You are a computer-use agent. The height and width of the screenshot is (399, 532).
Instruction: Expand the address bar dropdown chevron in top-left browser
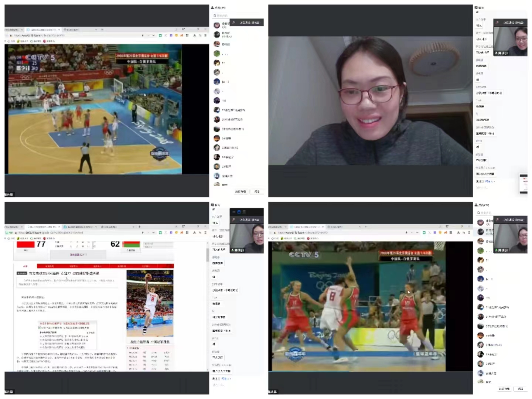tap(153, 35)
